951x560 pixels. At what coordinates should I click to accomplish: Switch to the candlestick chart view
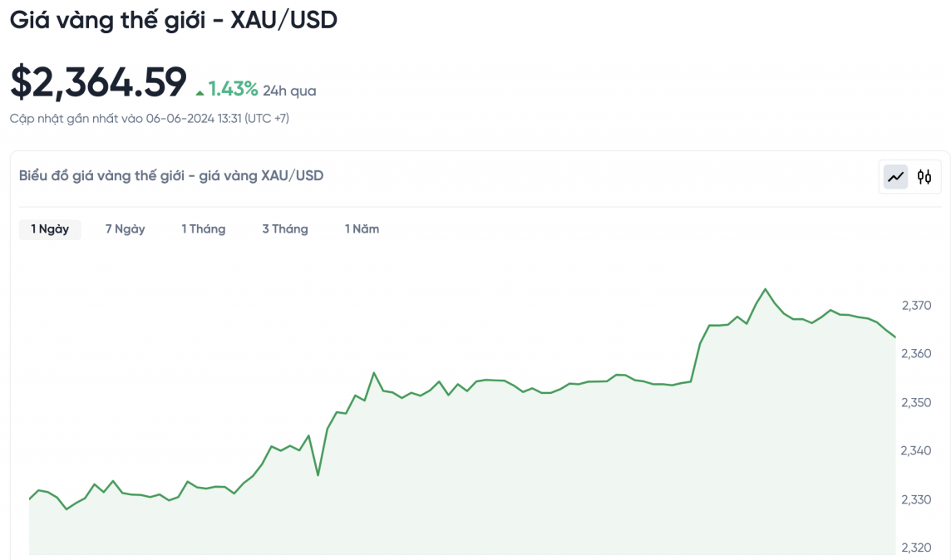click(924, 176)
